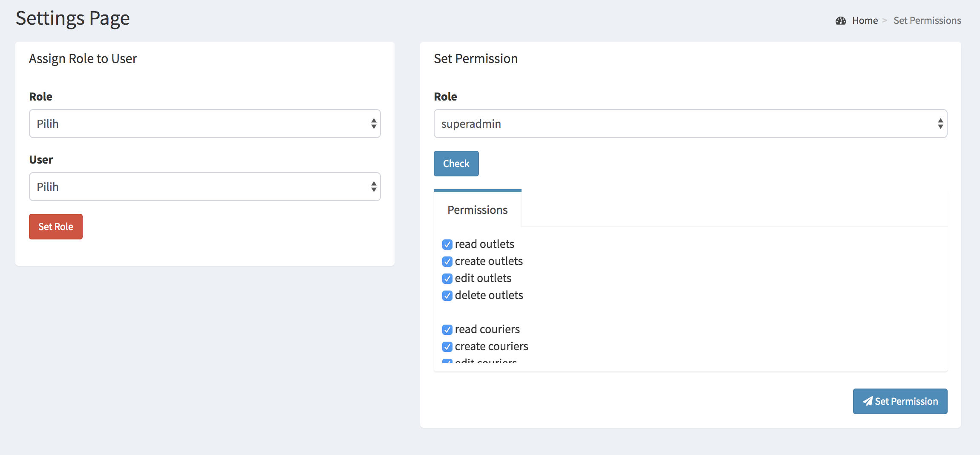Toggle the edit couriers checkbox
This screenshot has height=455, width=980.
pyautogui.click(x=447, y=362)
